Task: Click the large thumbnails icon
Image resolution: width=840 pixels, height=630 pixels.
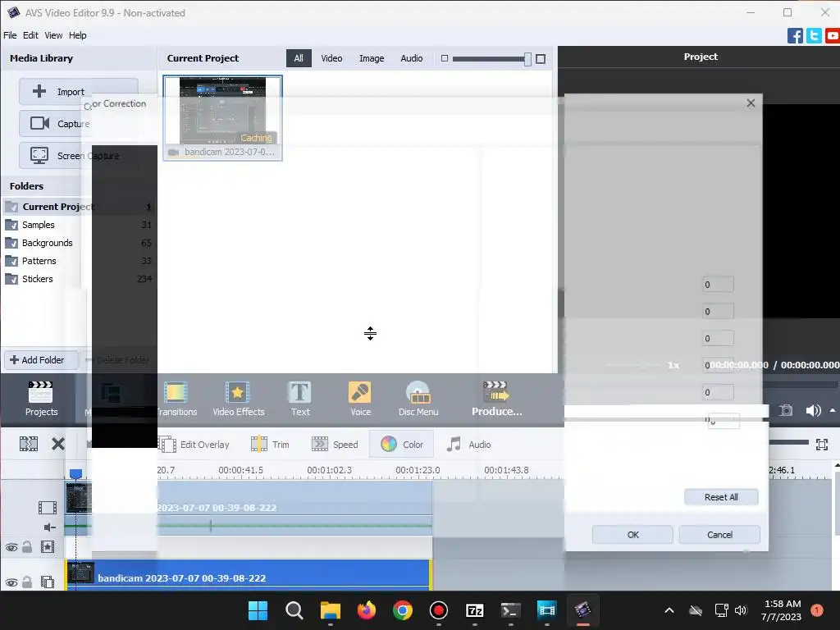Action: click(541, 59)
